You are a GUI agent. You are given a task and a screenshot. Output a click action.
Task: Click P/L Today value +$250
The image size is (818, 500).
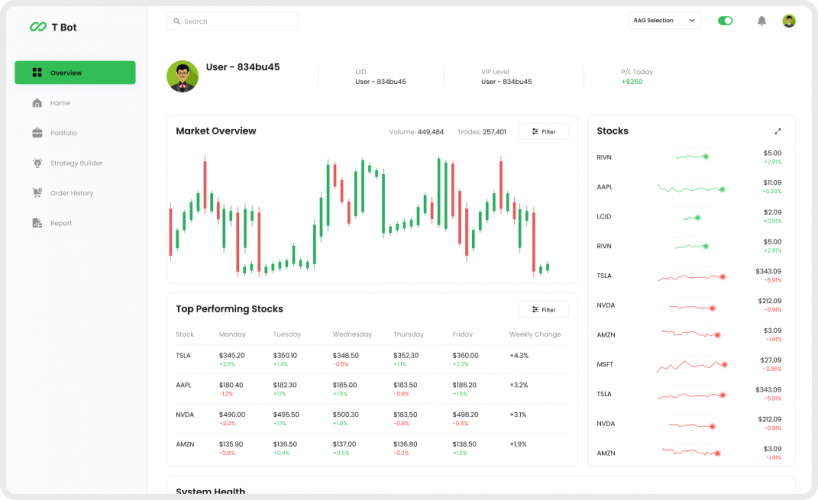tap(632, 81)
